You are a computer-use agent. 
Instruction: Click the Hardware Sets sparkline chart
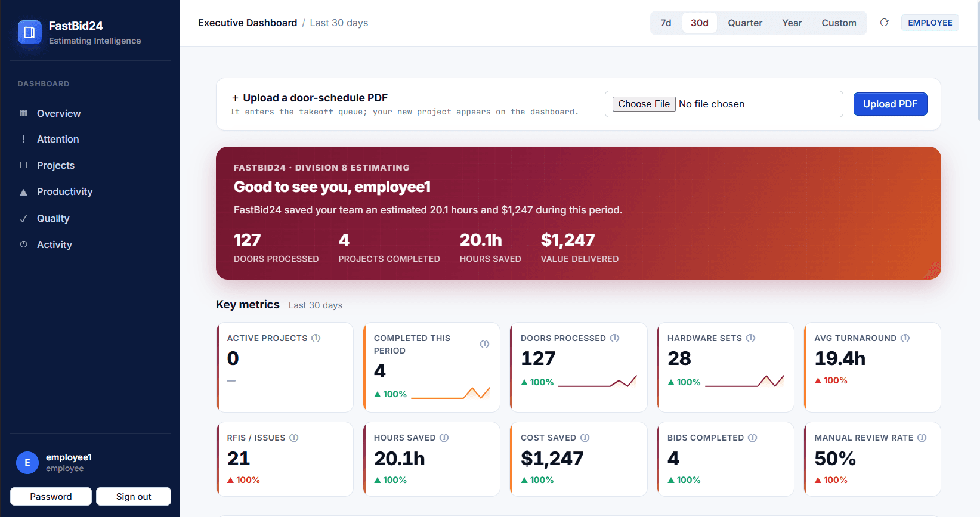click(744, 382)
